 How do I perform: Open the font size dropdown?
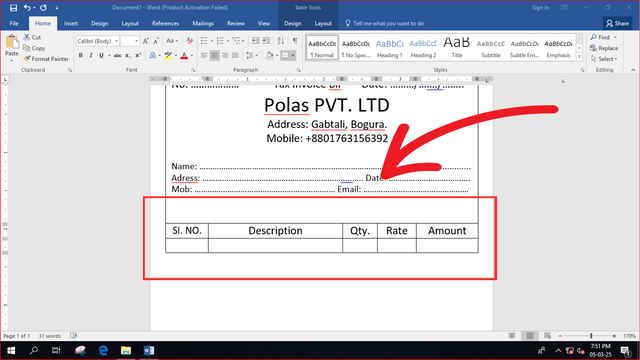point(136,41)
